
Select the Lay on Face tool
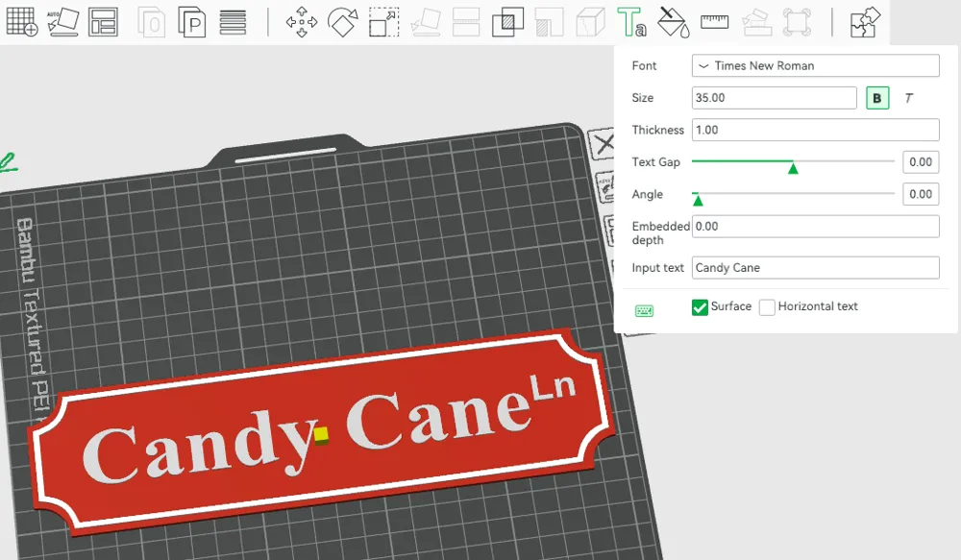(x=426, y=22)
